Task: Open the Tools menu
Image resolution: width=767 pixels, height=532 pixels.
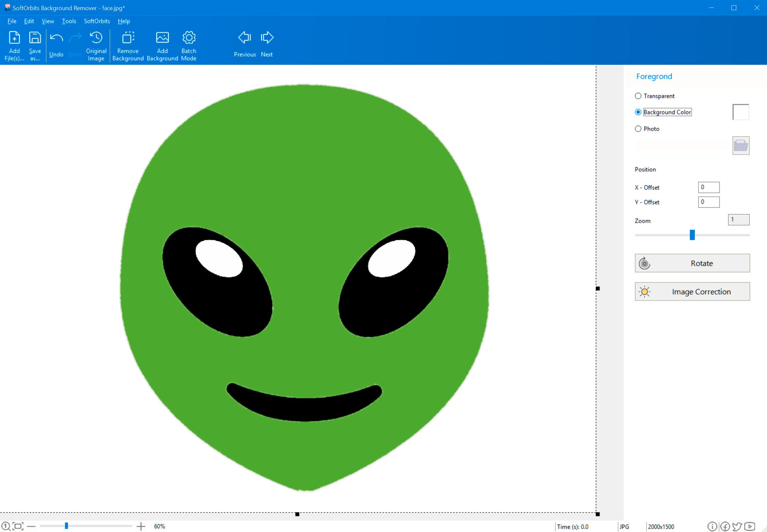Action: click(68, 22)
